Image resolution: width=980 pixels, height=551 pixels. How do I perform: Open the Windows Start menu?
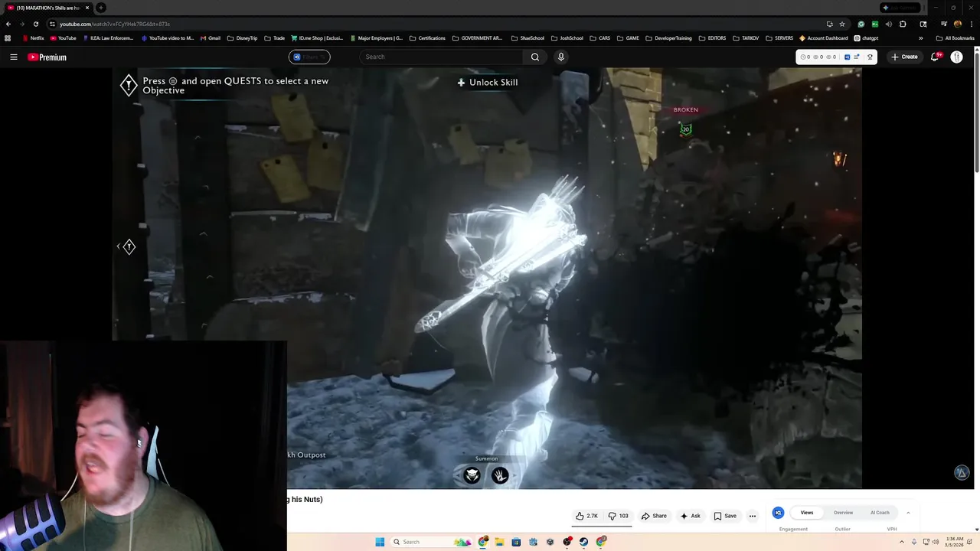coord(380,542)
